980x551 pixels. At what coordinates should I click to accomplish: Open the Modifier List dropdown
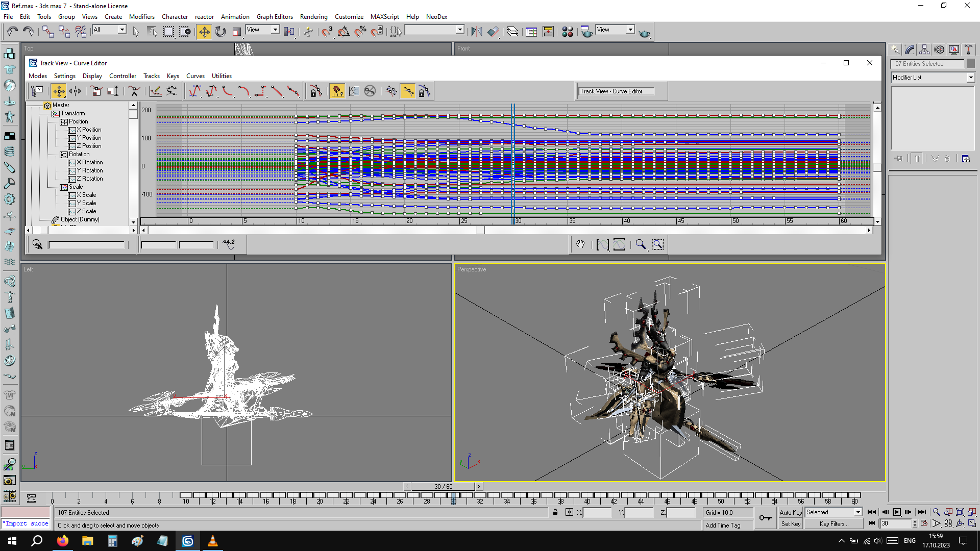click(970, 78)
